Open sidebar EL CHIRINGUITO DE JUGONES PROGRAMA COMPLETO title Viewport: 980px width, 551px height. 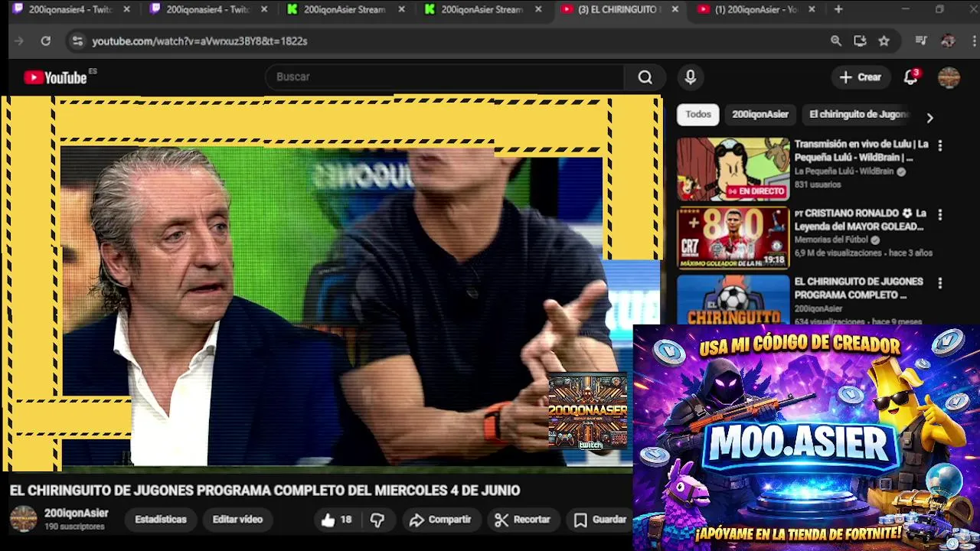859,288
